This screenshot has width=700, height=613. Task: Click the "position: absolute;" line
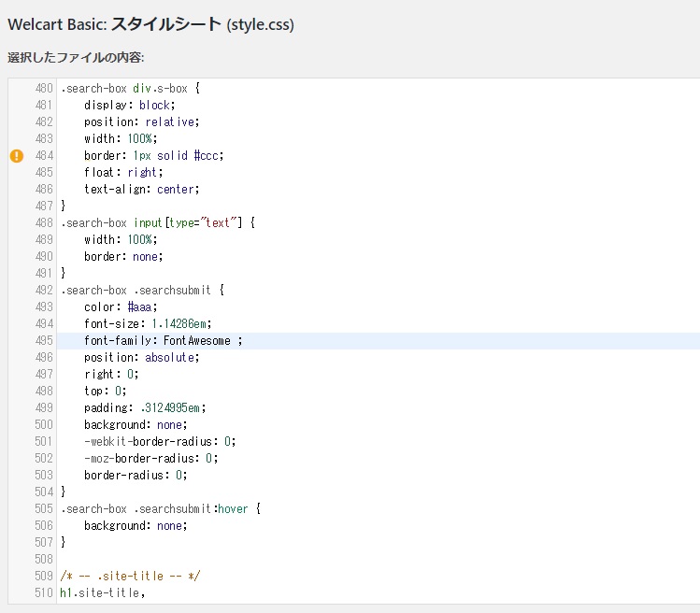pyautogui.click(x=141, y=358)
